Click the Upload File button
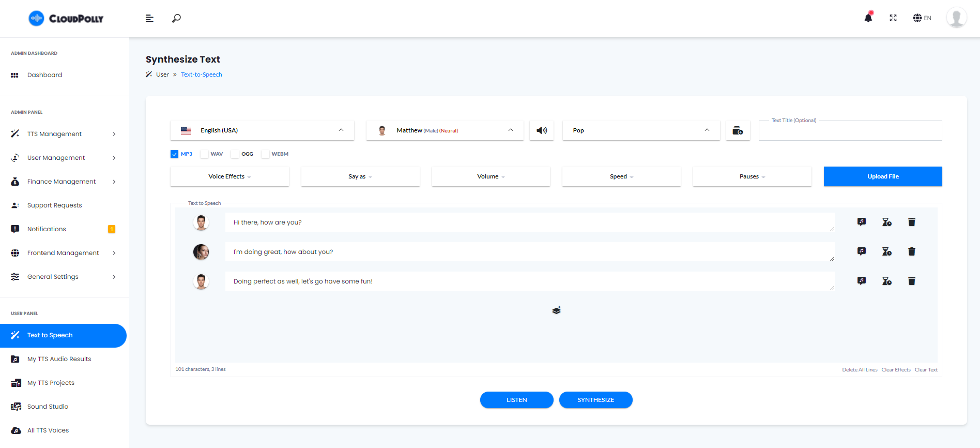Viewport: 980px width, 448px height. click(x=883, y=176)
